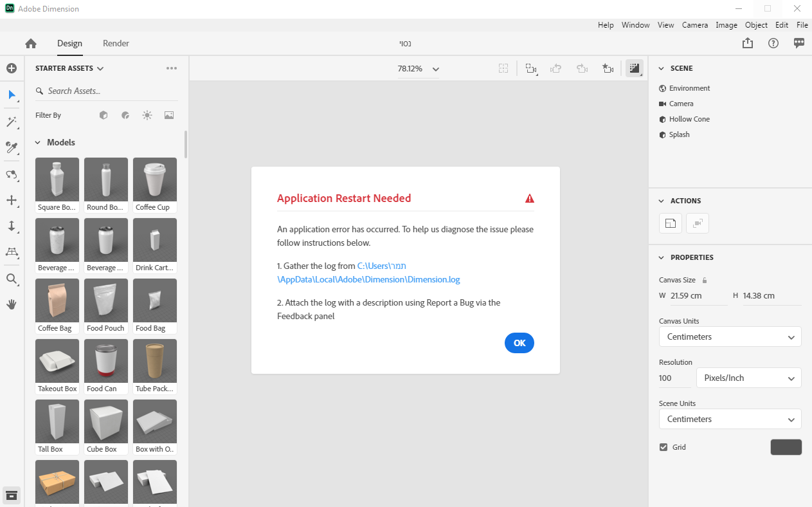Collapse the Models section
The image size is (812, 507).
(38, 143)
